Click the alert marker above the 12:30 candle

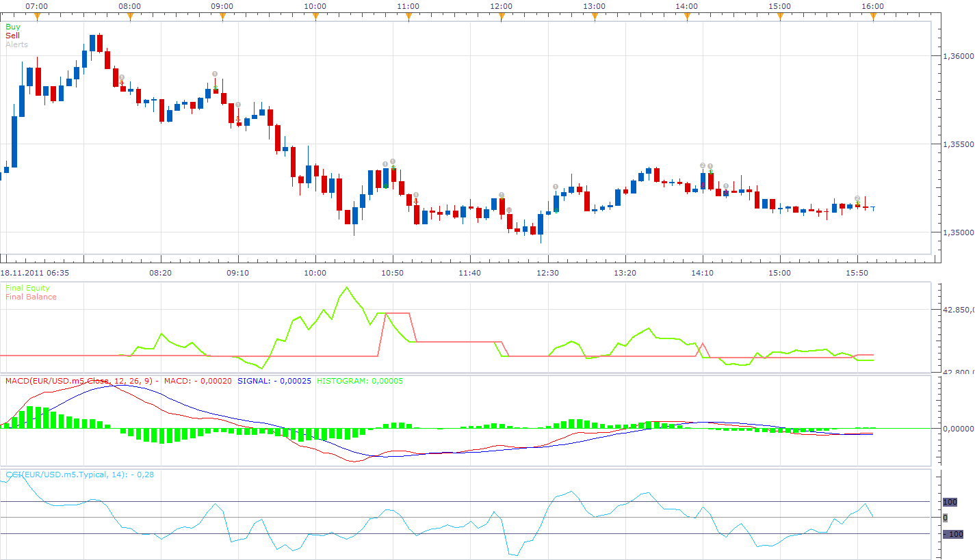tap(556, 187)
